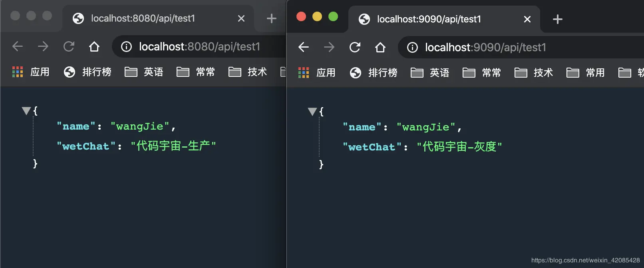Click the tab globe favicon in localhost:8080 window
Screen dimensions: 644x268
tap(78, 18)
